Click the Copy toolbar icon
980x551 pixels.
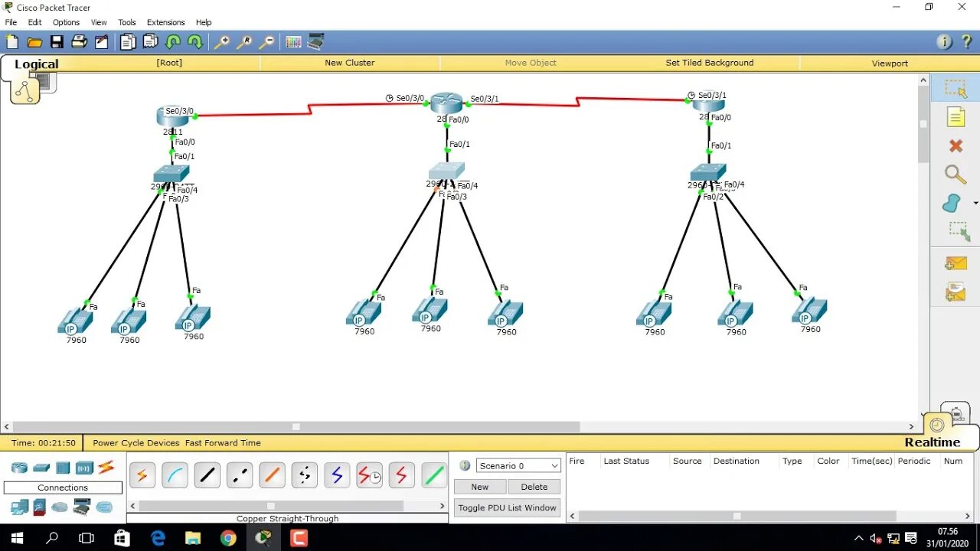128,42
